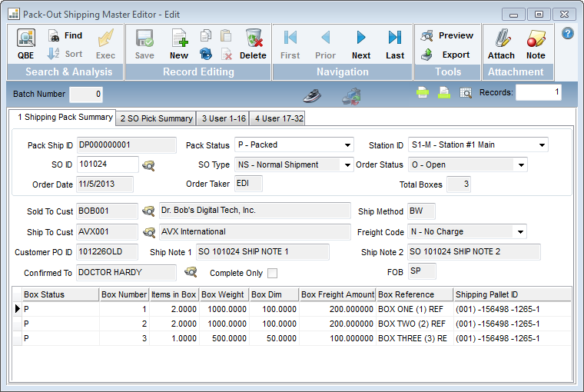Image resolution: width=584 pixels, height=392 pixels.
Task: Click the Shipping Pallet ID column header
Action: [512, 294]
